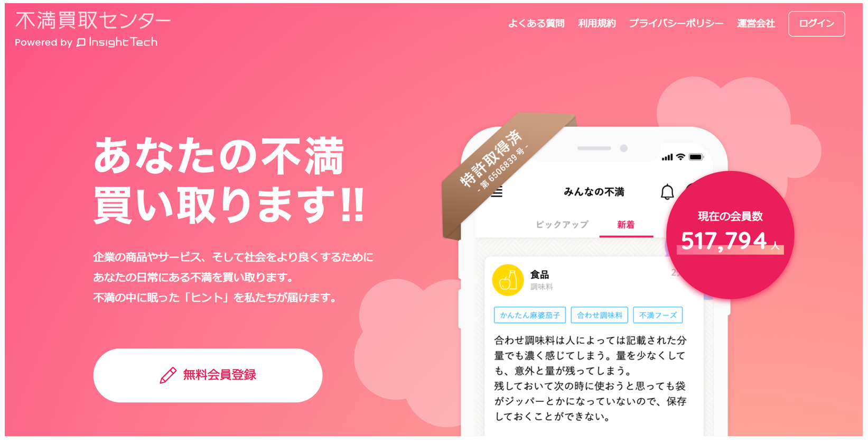The width and height of the screenshot is (868, 442).
Task: Click 無料会員登録 button
Action: [208, 375]
